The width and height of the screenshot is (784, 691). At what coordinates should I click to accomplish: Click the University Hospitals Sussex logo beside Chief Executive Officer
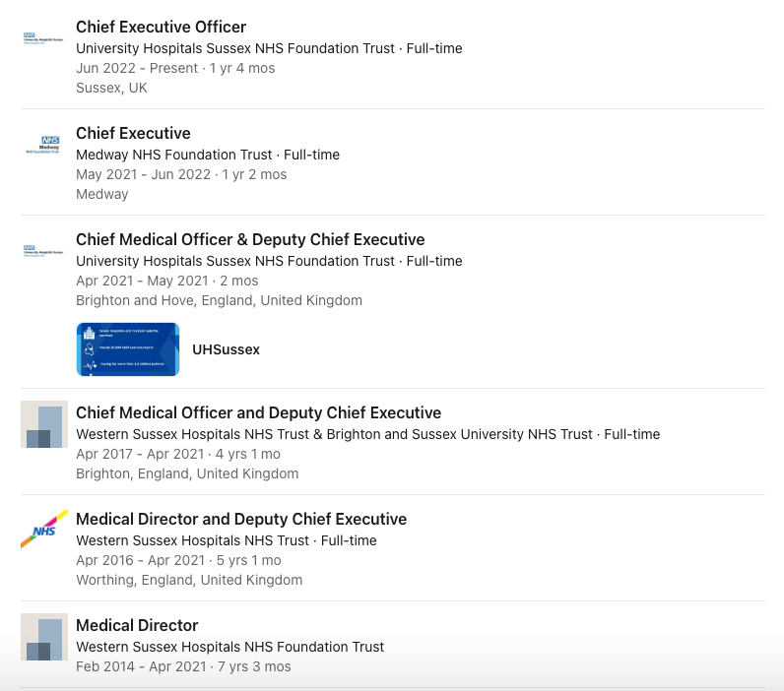43,39
